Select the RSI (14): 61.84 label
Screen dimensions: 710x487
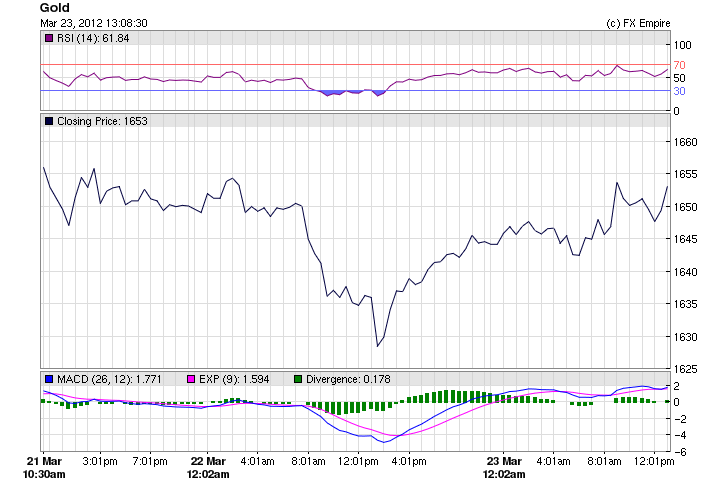[93, 38]
